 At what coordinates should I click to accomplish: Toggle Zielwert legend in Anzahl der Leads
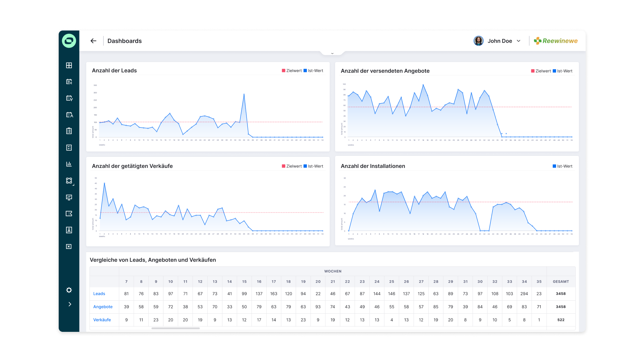(291, 71)
